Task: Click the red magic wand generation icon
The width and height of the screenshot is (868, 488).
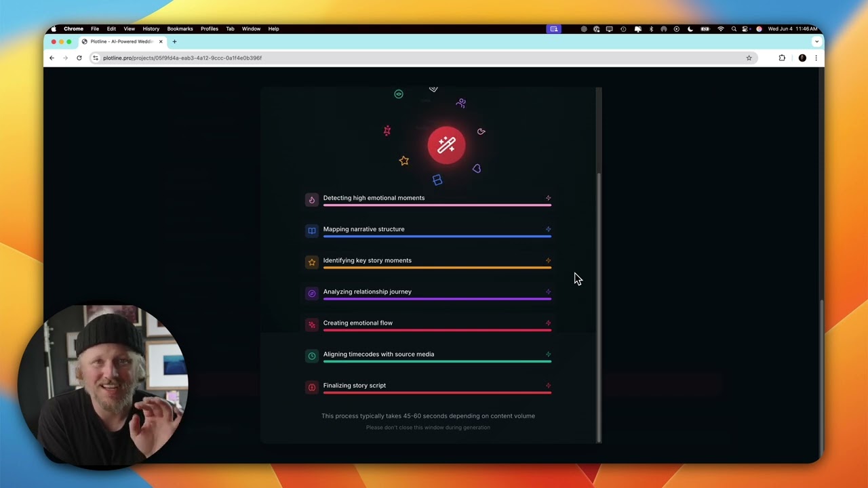Action: coord(446,145)
